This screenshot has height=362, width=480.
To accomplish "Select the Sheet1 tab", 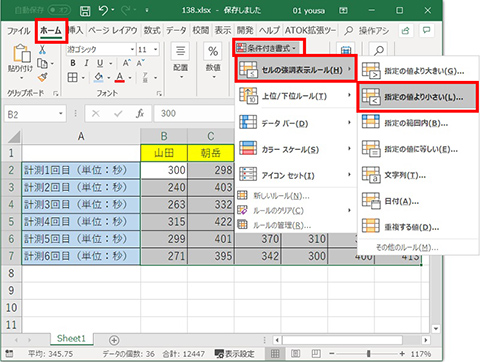I will [71, 339].
